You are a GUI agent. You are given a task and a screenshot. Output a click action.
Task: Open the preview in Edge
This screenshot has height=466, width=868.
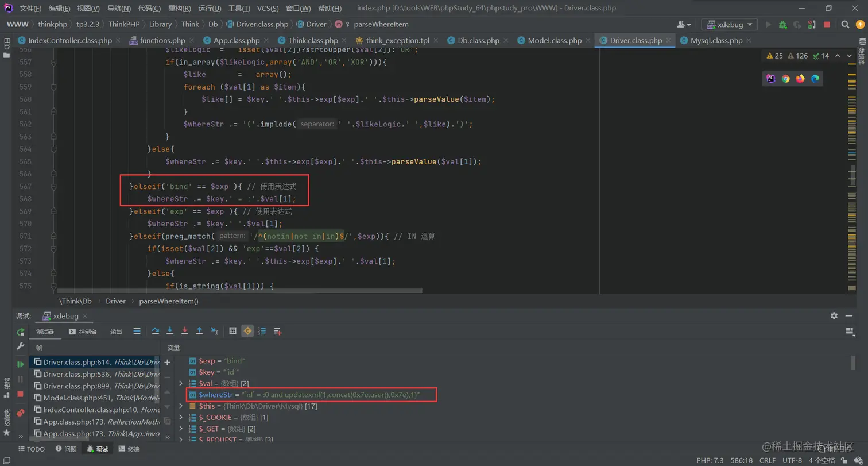[x=815, y=79]
